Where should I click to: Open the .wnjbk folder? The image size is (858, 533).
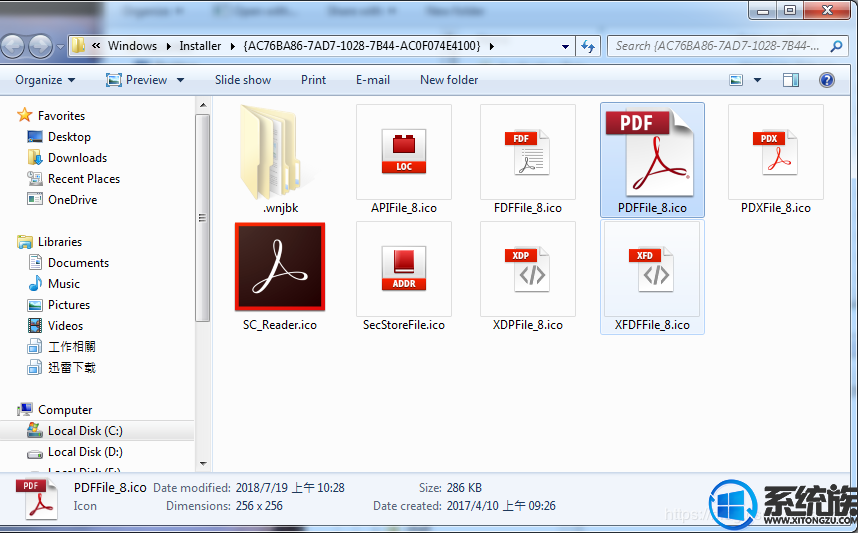point(280,159)
